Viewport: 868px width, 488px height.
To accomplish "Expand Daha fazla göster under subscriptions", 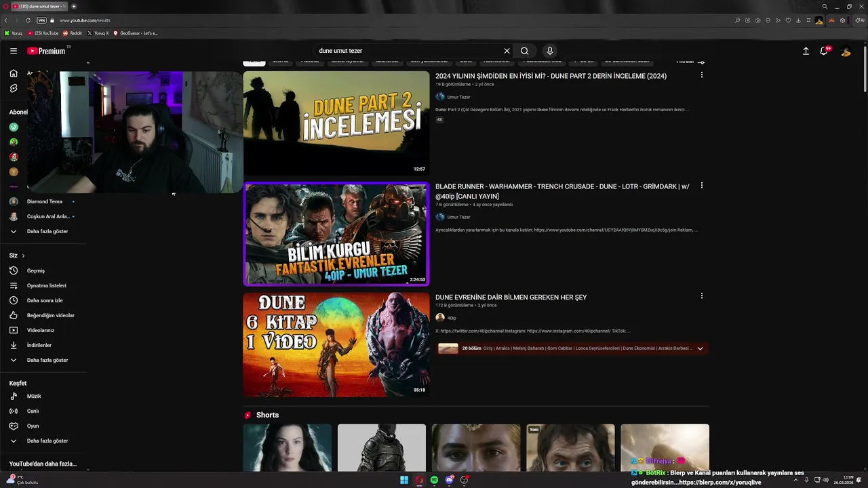I will coord(47,231).
